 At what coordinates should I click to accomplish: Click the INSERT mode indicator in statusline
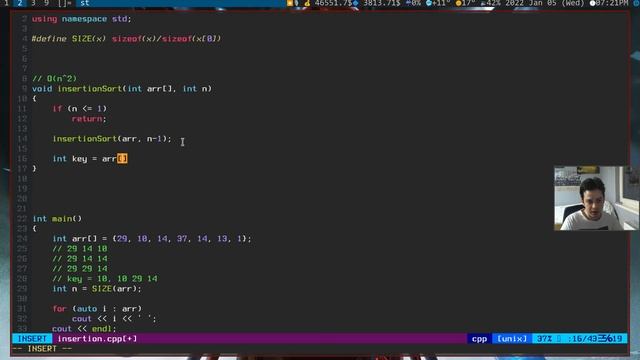pos(32,339)
